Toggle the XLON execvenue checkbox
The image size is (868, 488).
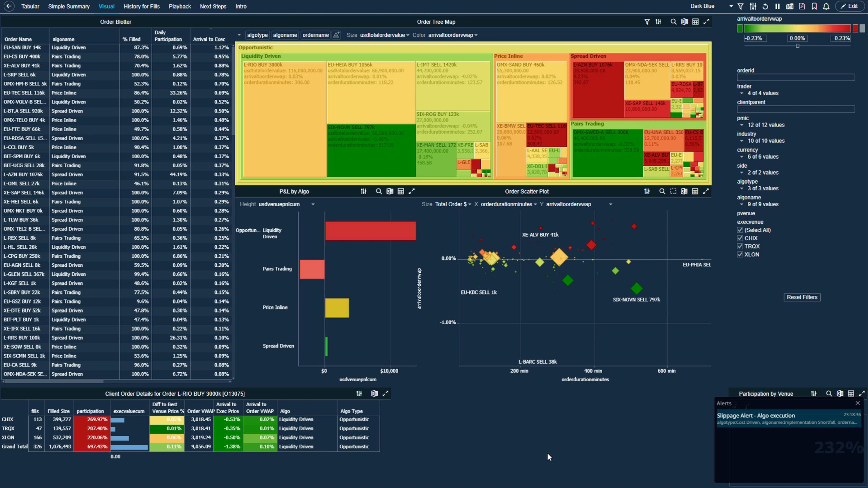click(740, 255)
